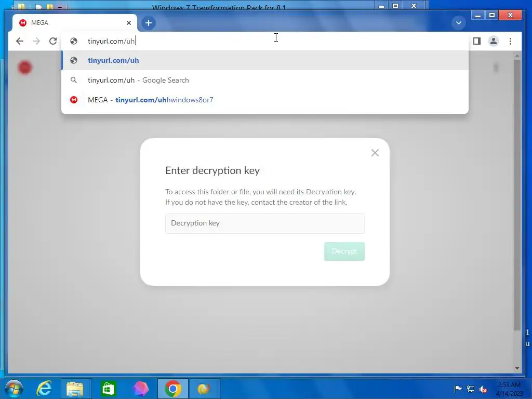Select the tinyurl.com/uh URL suggestion
This screenshot has width=532, height=399.
tap(264, 60)
